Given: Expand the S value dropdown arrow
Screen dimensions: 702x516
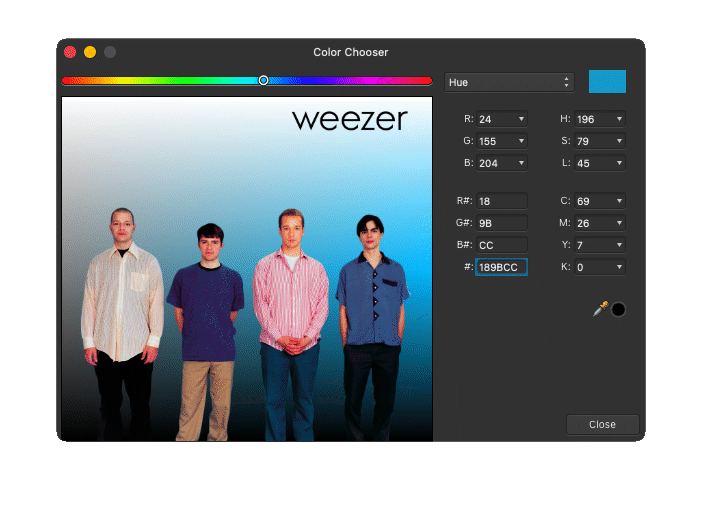Looking at the screenshot, I should [x=619, y=141].
